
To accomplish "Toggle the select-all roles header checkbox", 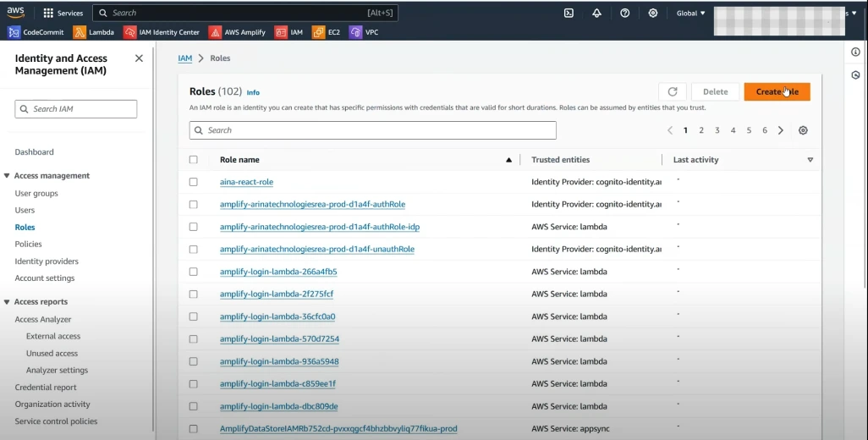I will (x=194, y=160).
